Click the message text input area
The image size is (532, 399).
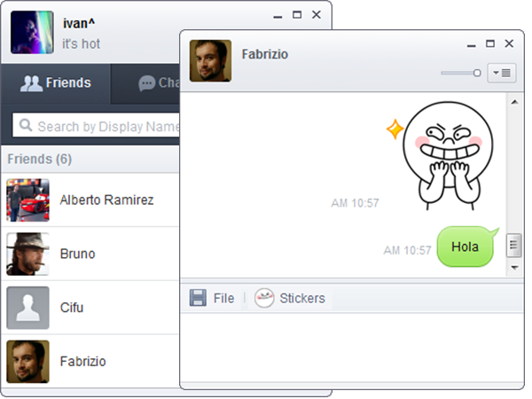point(346,346)
